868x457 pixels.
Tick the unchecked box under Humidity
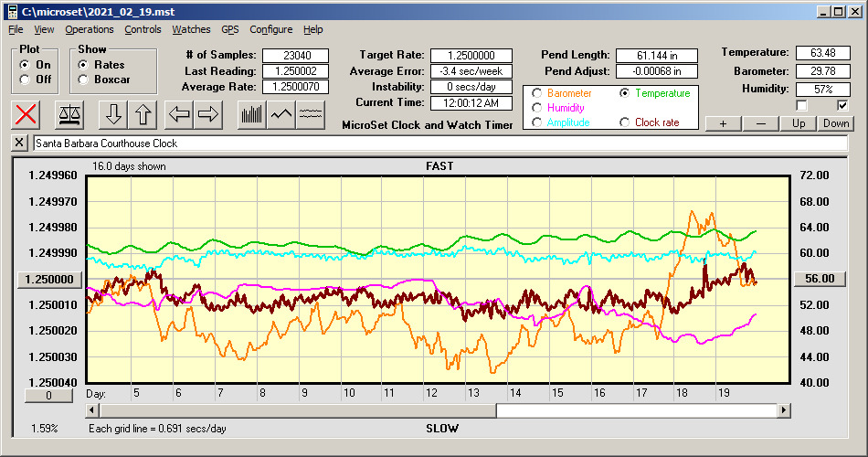pyautogui.click(x=801, y=105)
